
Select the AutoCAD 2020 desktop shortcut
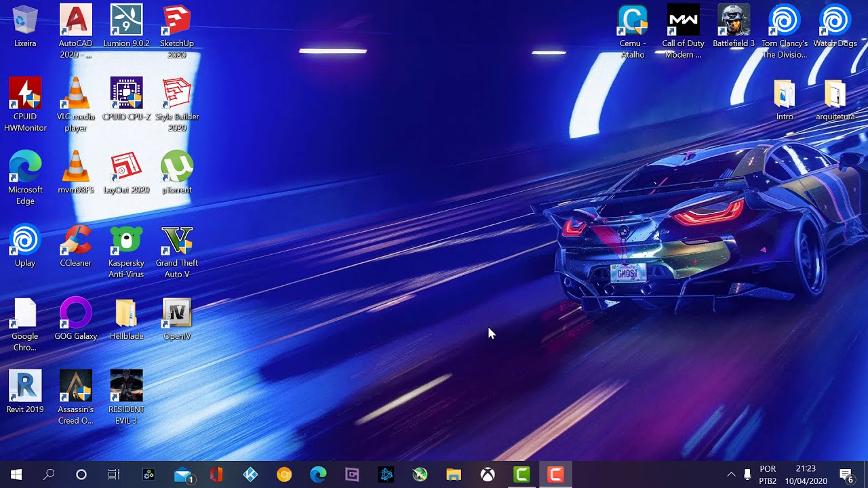click(76, 31)
